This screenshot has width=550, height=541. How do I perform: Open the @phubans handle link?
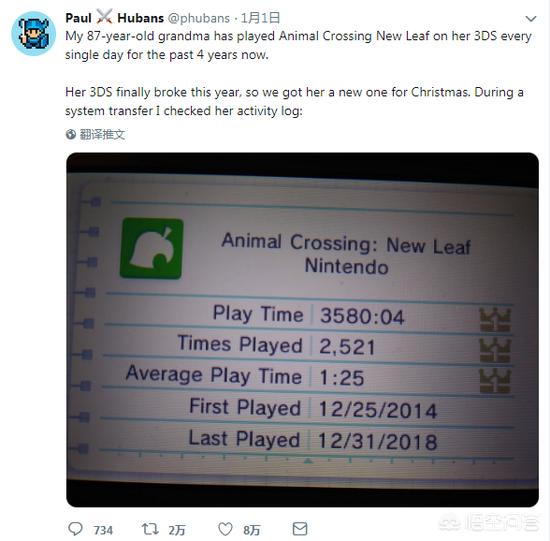(x=199, y=18)
